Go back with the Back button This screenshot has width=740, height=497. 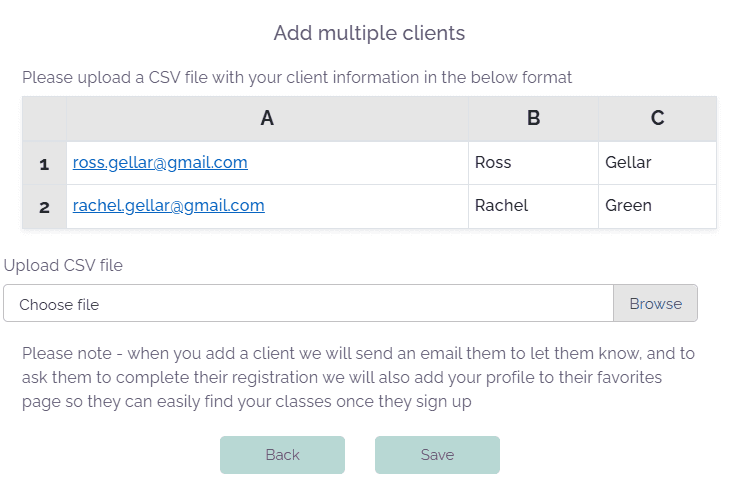point(282,455)
